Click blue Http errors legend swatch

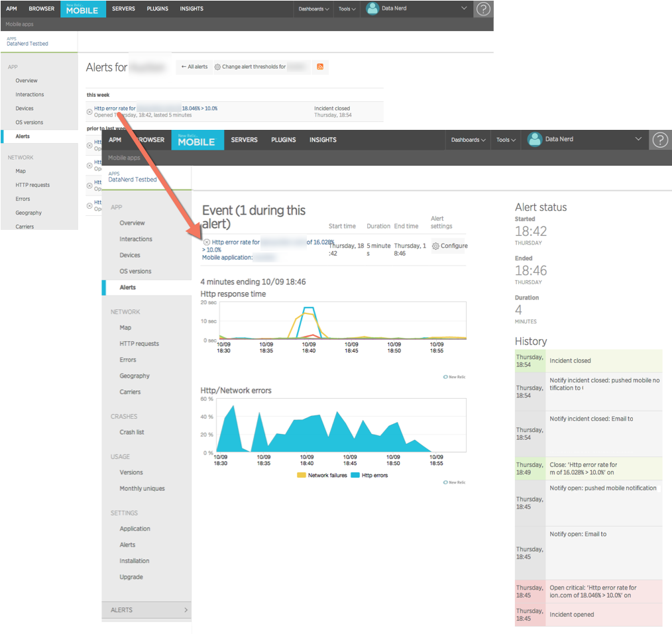pyautogui.click(x=355, y=475)
